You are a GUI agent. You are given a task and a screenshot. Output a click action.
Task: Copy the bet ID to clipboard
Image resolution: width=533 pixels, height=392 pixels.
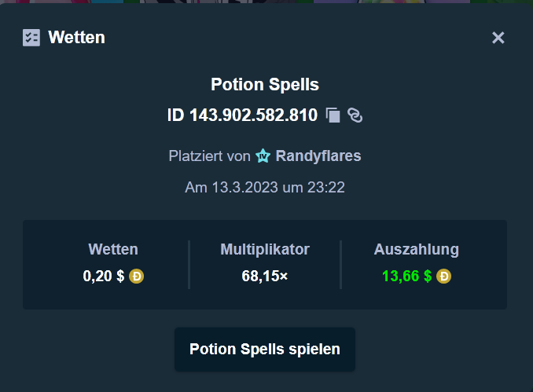333,115
